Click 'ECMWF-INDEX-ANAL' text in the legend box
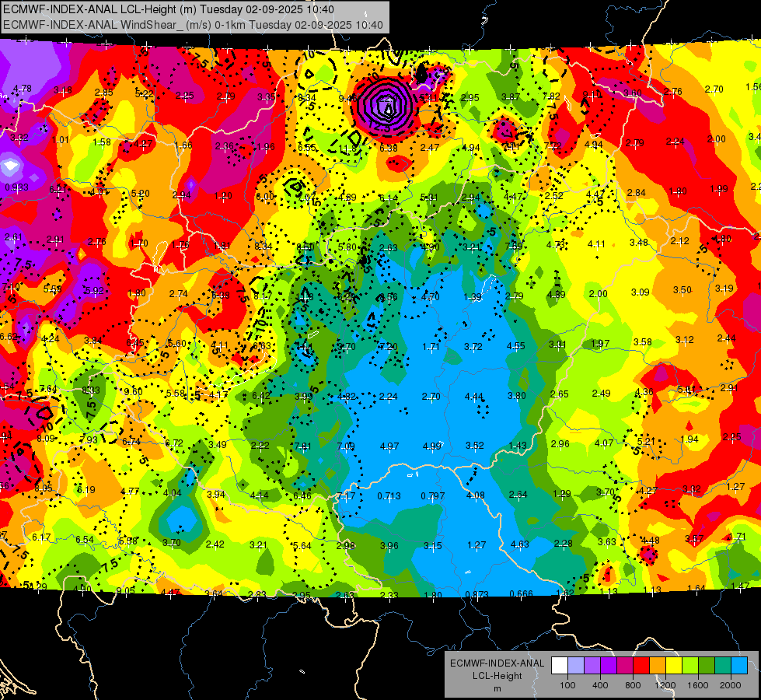This screenshot has height=700, width=761. pyautogui.click(x=497, y=663)
